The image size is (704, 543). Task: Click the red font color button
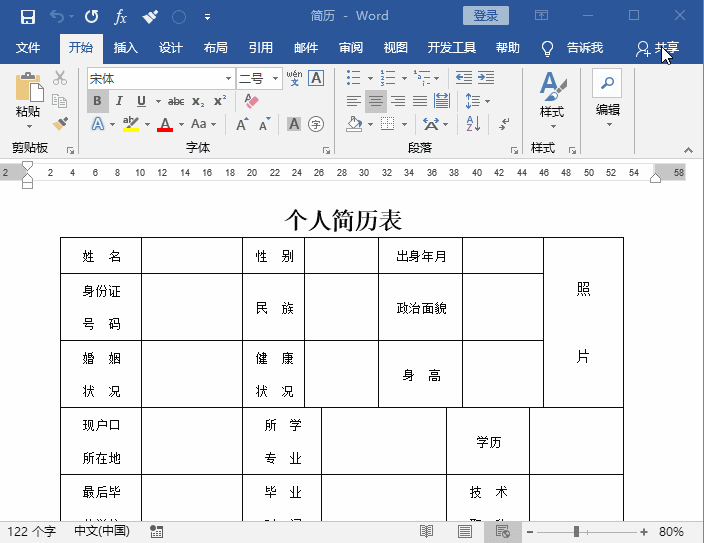tap(165, 124)
